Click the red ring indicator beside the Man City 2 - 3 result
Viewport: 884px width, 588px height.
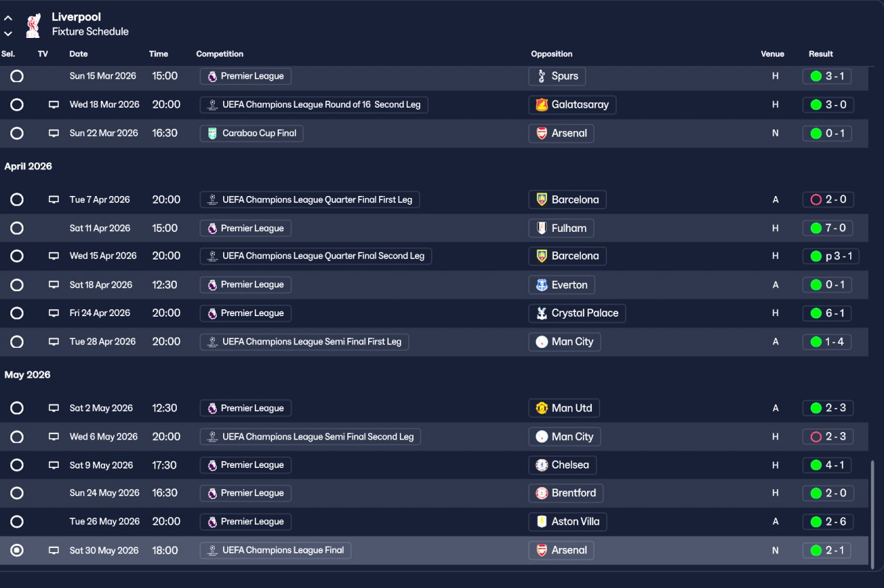pyautogui.click(x=816, y=437)
